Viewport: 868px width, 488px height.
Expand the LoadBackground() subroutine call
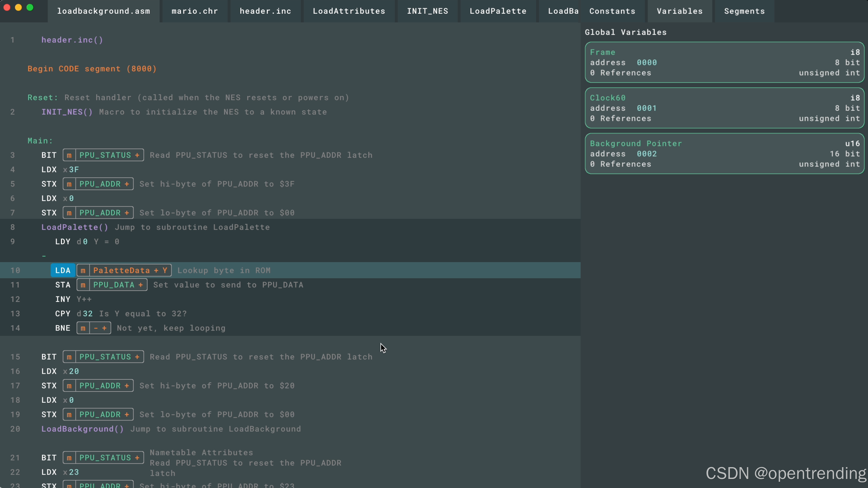83,429
